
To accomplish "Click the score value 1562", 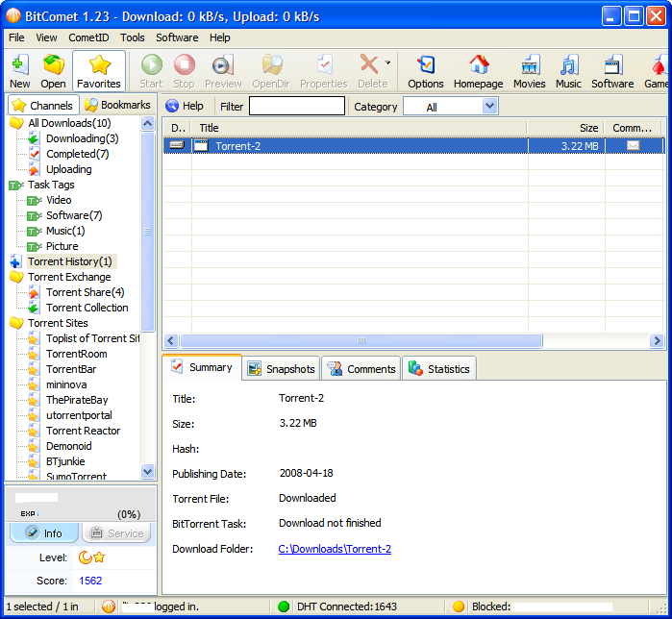I will click(x=90, y=581).
